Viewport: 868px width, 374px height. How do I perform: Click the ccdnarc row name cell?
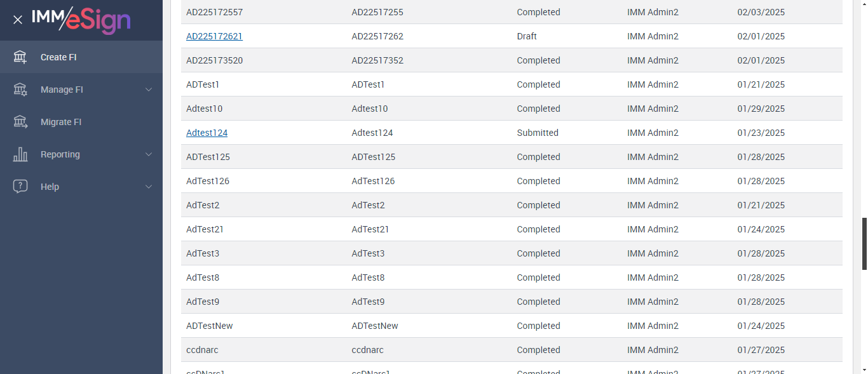(x=202, y=350)
